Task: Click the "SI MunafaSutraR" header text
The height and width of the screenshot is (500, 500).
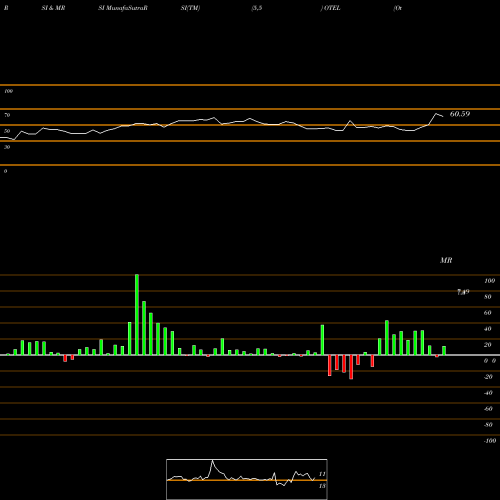Action: click(123, 8)
